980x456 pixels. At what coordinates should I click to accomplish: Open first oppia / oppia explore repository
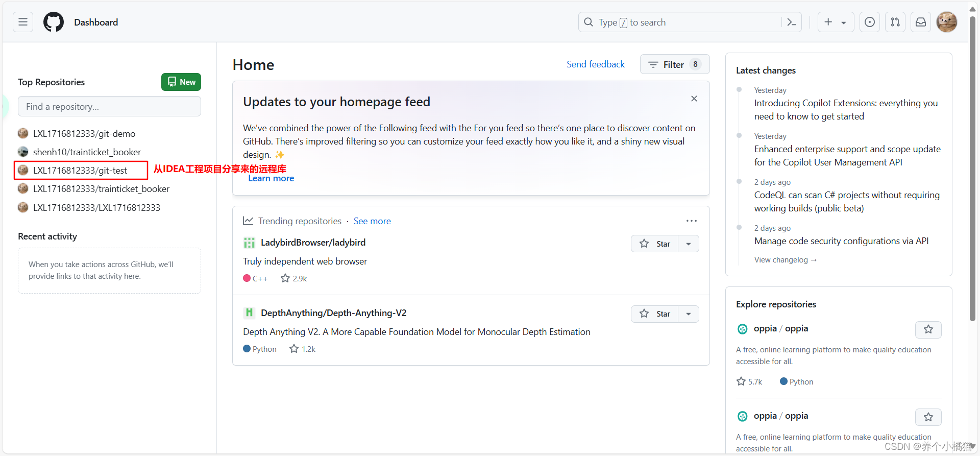pyautogui.click(x=781, y=328)
